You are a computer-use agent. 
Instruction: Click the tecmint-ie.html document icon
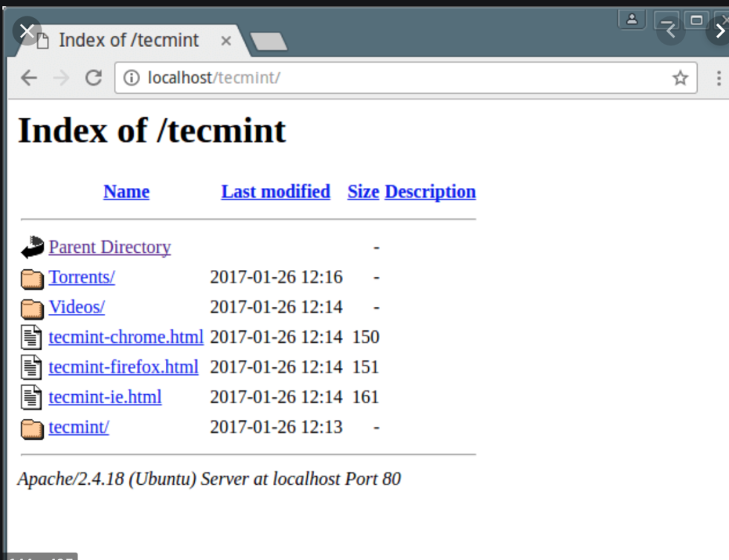[x=32, y=397]
